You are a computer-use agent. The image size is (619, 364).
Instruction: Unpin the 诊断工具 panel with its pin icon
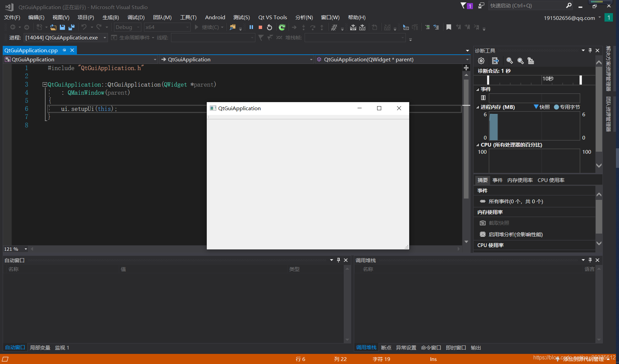click(590, 50)
